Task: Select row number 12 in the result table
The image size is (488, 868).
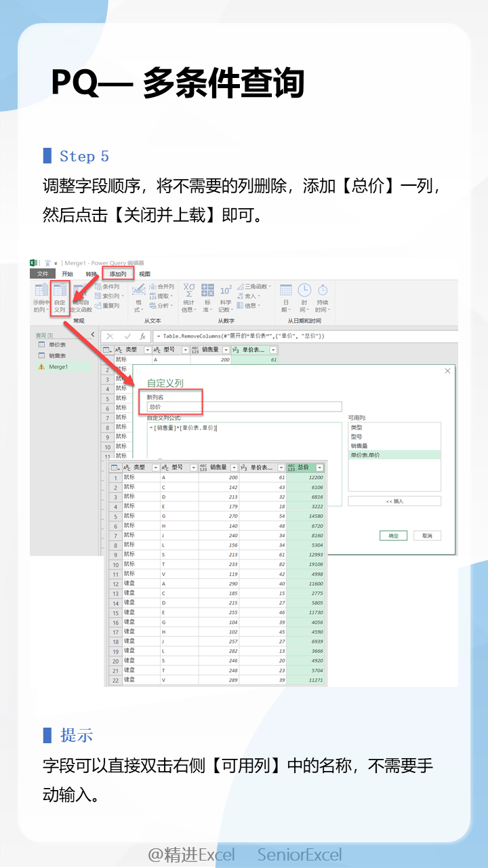Action: (x=116, y=583)
